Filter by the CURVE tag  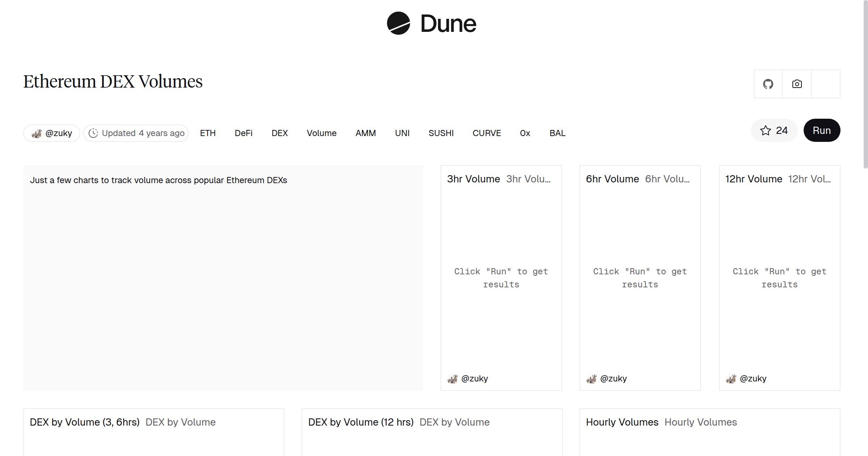(486, 133)
